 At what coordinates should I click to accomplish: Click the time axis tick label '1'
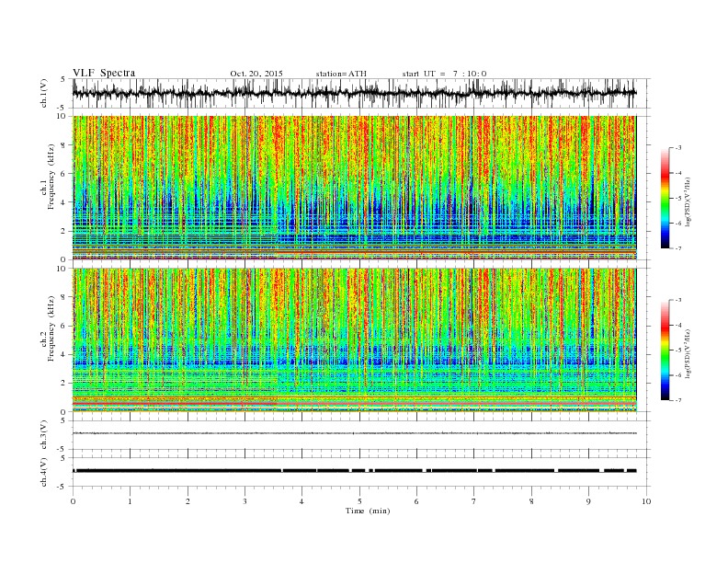click(130, 501)
